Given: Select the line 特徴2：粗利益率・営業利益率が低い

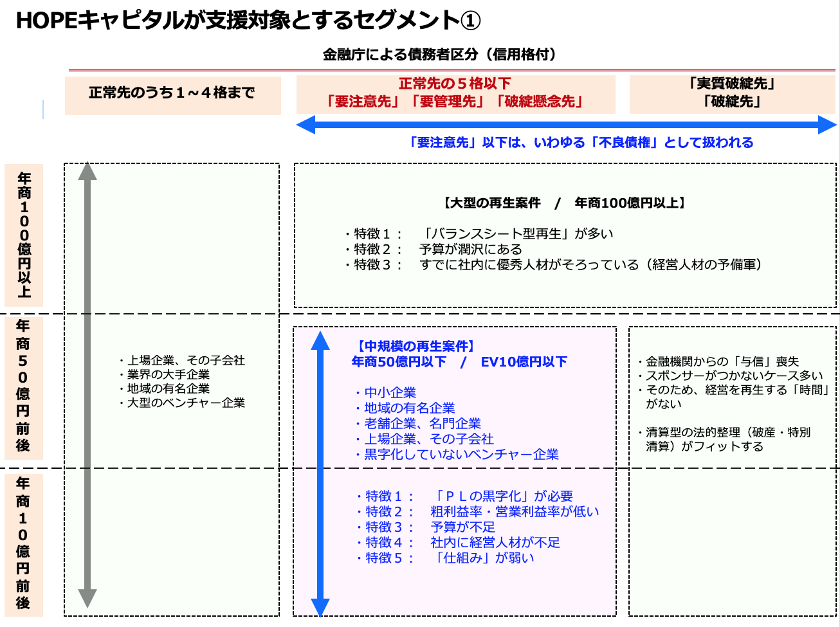Looking at the screenshot, I should pos(477,511).
